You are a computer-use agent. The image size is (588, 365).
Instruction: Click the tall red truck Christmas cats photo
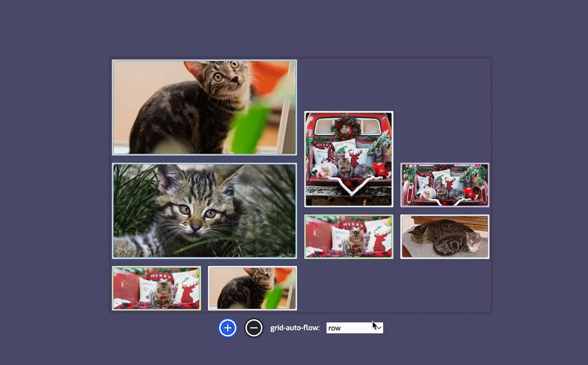(349, 159)
